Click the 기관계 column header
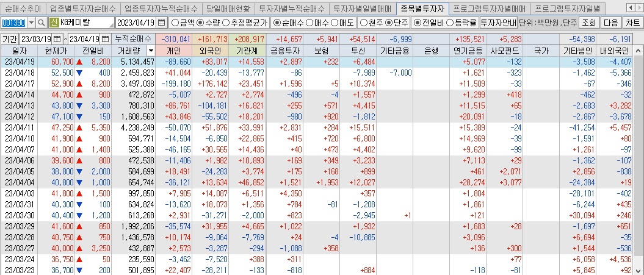This screenshot has width=644, height=275. tap(247, 51)
